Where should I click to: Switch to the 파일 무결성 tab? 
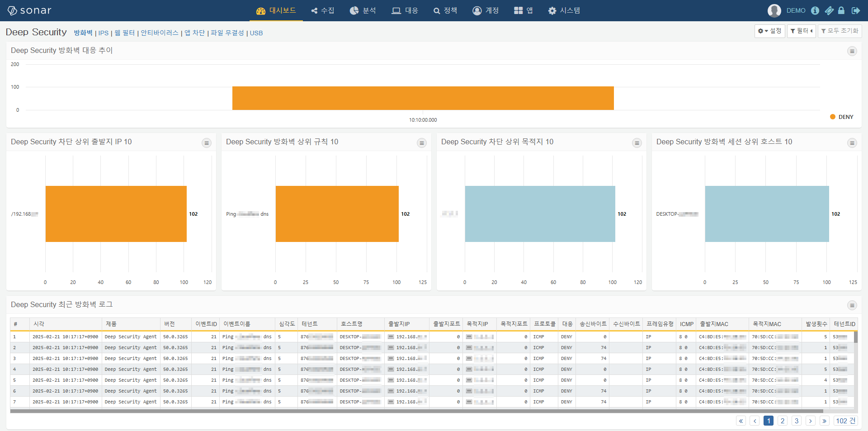227,33
